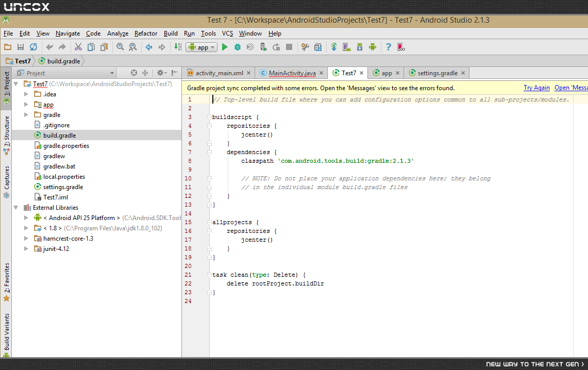Click the Undo toolbar icon
This screenshot has width=588, height=370.
49,47
